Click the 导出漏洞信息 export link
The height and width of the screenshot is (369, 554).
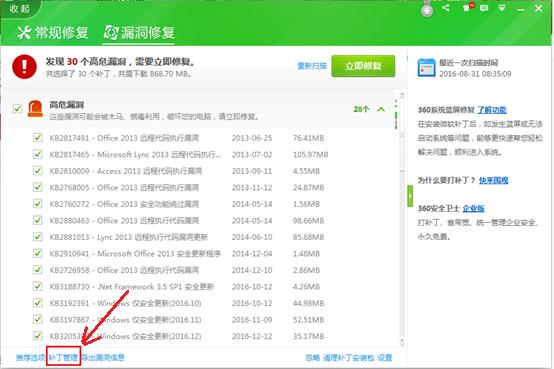tap(103, 358)
